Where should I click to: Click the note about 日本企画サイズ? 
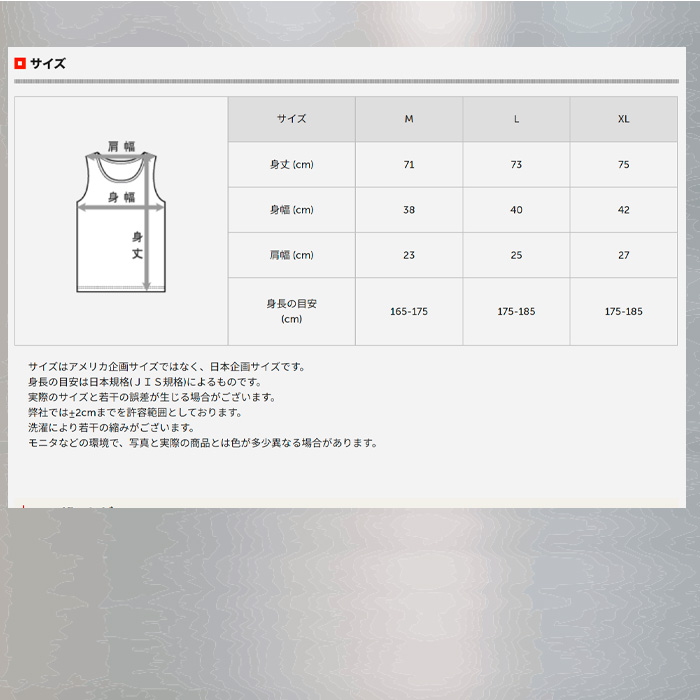[x=167, y=367]
